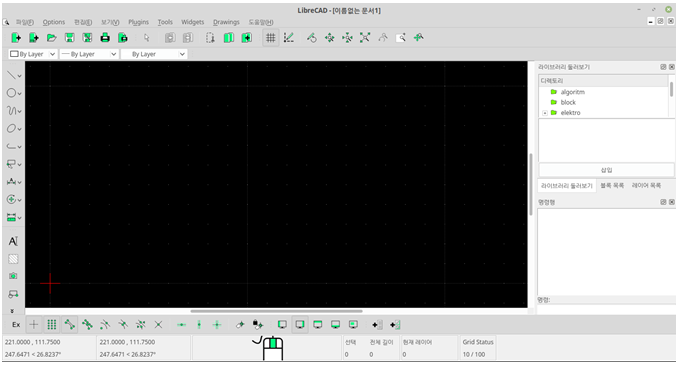Toggle snap on endpoints
This screenshot has height=365, width=679.
69,324
